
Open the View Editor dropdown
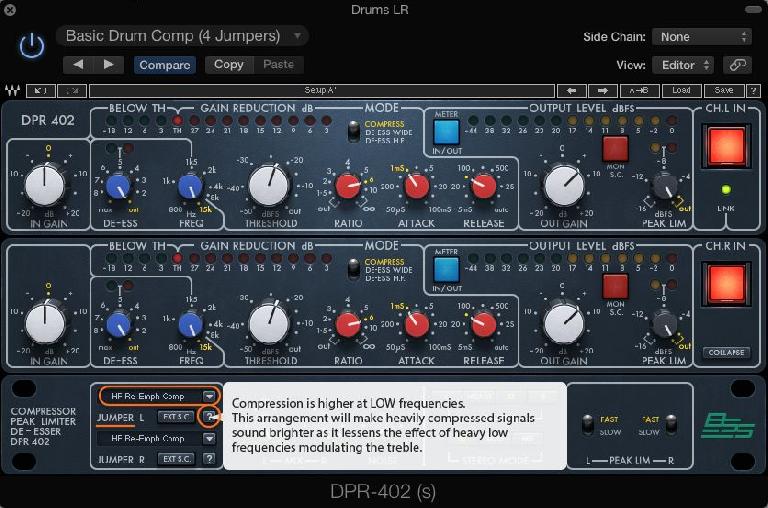click(683, 65)
